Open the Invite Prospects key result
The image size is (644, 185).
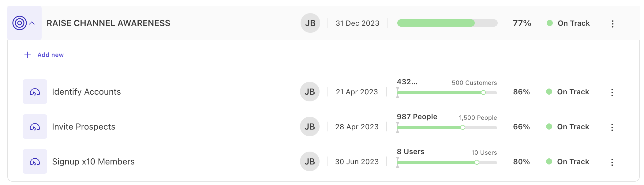coord(84,127)
